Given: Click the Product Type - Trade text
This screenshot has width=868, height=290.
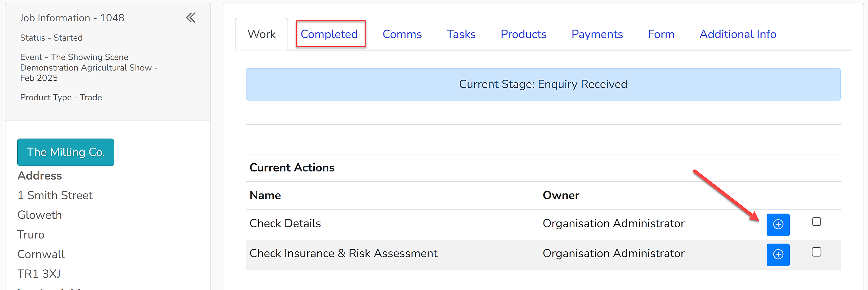Looking at the screenshot, I should click(x=61, y=97).
